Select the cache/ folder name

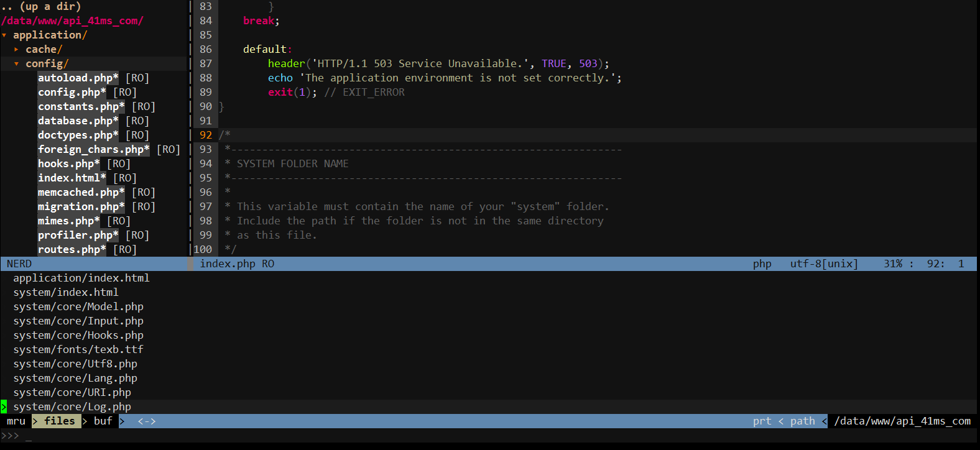pyautogui.click(x=44, y=50)
